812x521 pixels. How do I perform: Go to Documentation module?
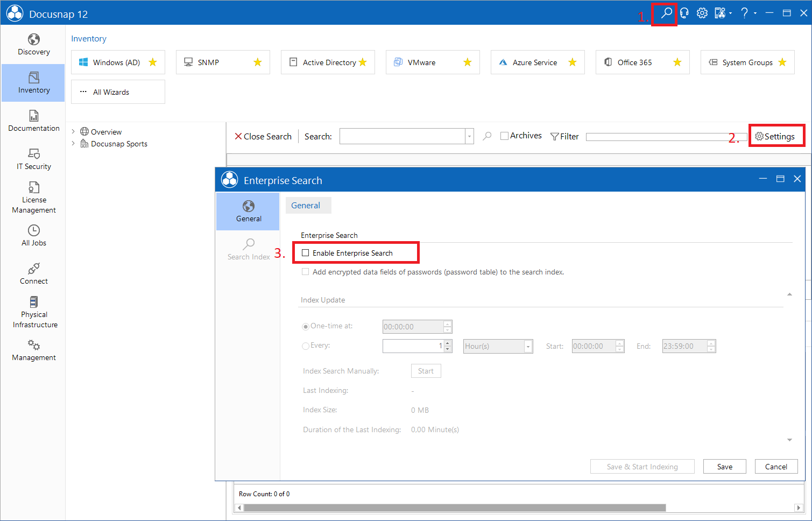[33, 121]
